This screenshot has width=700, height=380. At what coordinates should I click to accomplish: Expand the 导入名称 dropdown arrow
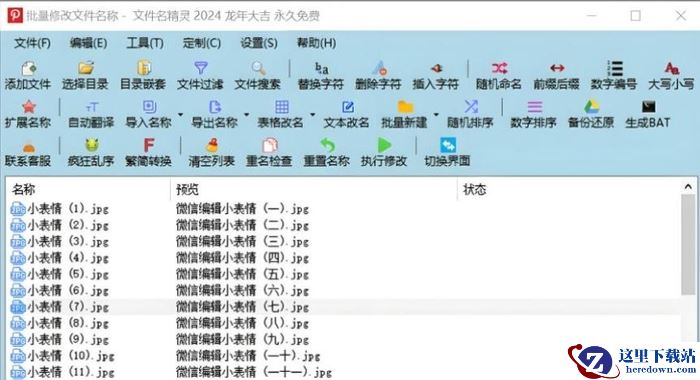[180, 115]
